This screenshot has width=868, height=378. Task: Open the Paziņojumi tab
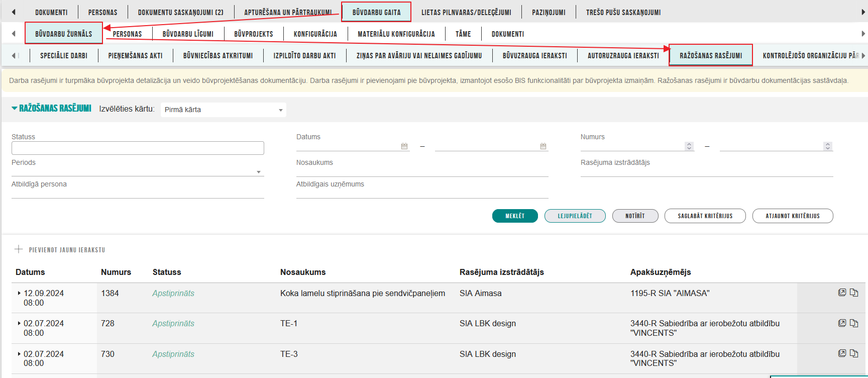click(x=549, y=12)
